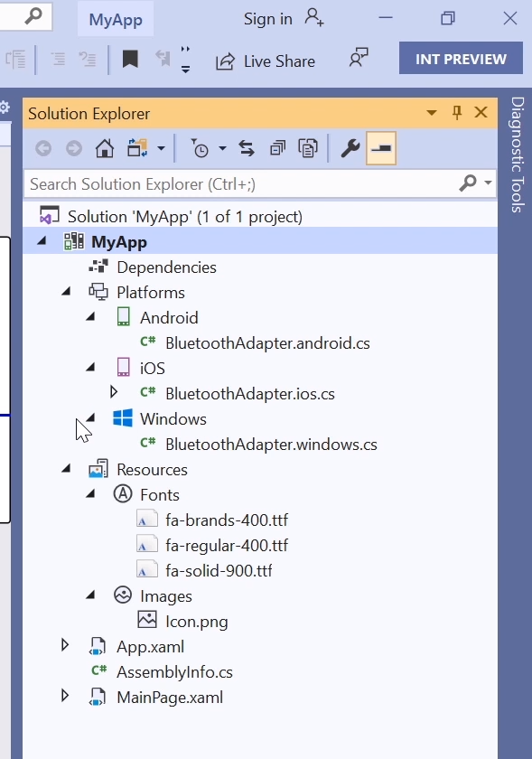Click Sign in link
Viewport: 532px width, 759px height.
point(267,19)
